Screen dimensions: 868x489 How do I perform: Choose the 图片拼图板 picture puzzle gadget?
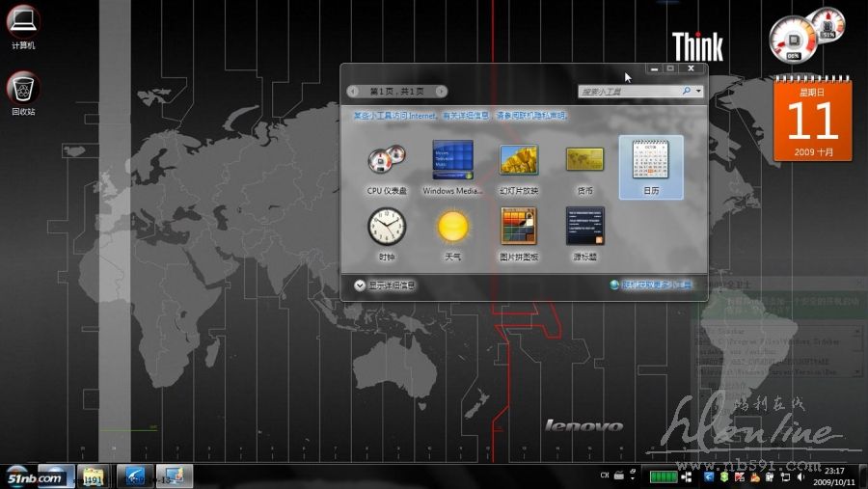[519, 232]
